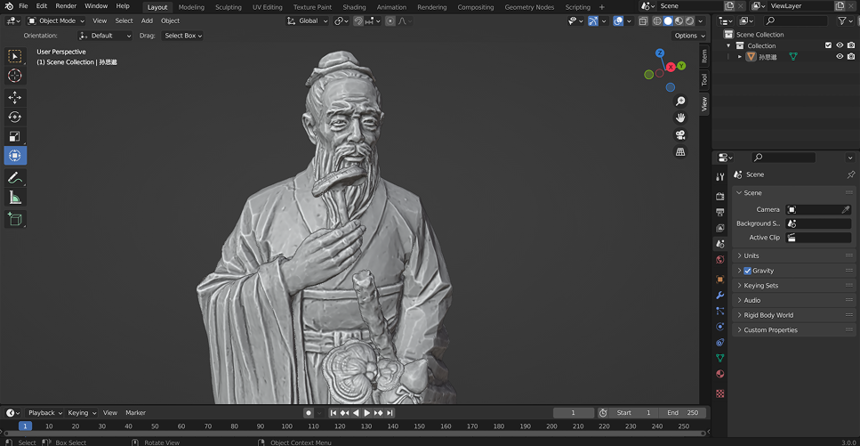
Task: Switch perspective/orthographic grid icon
Action: point(681,152)
